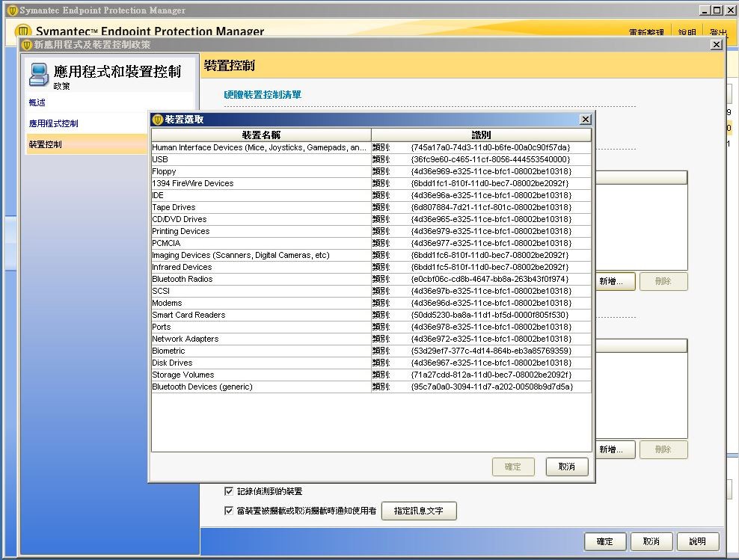This screenshot has width=739, height=560.
Task: Maximize the Symantec Endpoint Protection Manager window
Action: pyautogui.click(x=717, y=10)
